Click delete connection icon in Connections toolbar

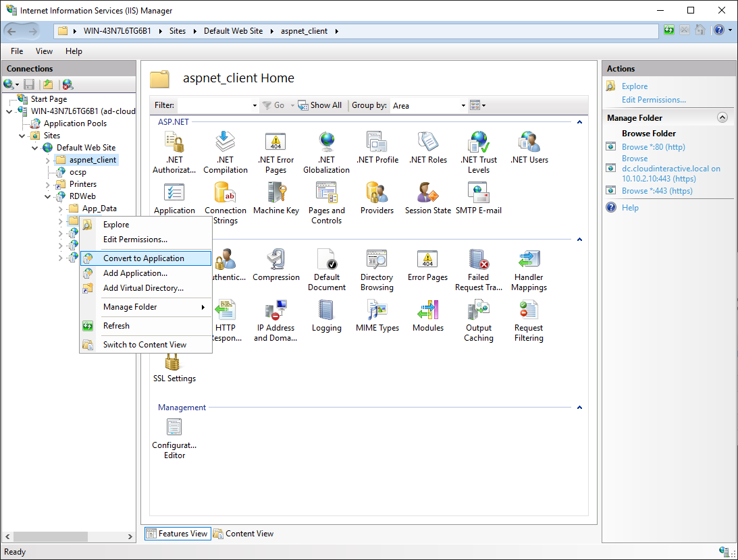coord(68,84)
